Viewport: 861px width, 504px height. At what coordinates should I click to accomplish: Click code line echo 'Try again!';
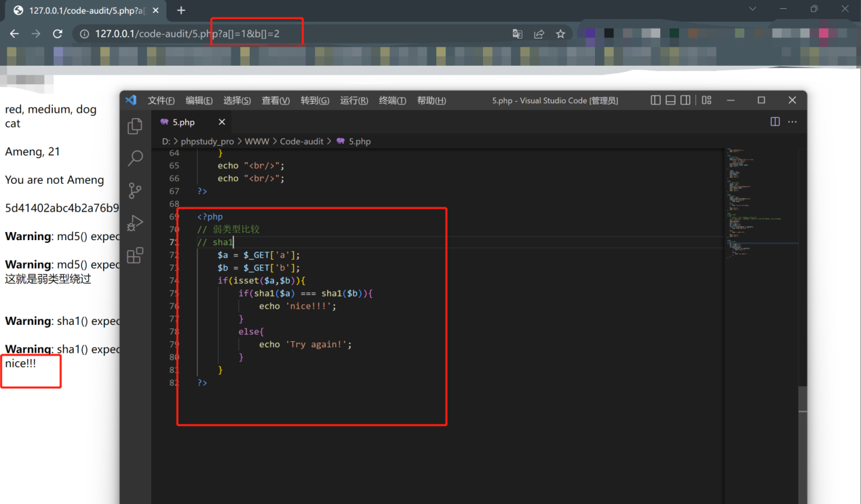(305, 344)
